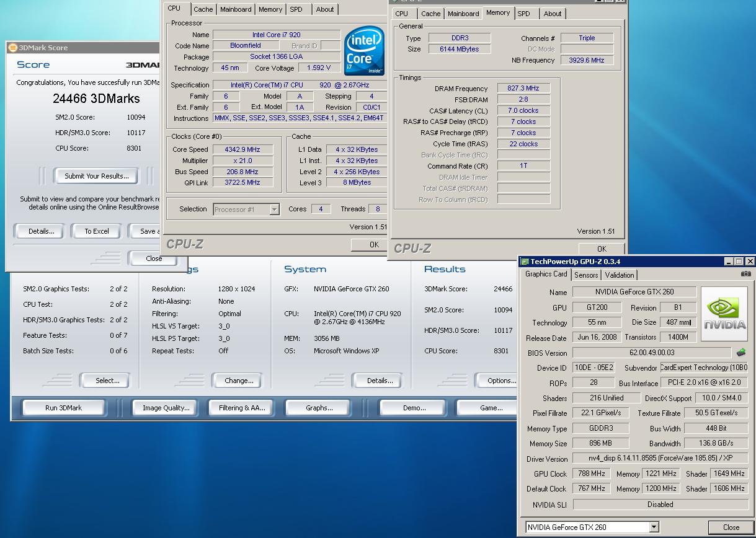Image resolution: width=756 pixels, height=538 pixels.
Task: Open the GPU selection dropdown in GPU-Z
Action: (x=654, y=527)
